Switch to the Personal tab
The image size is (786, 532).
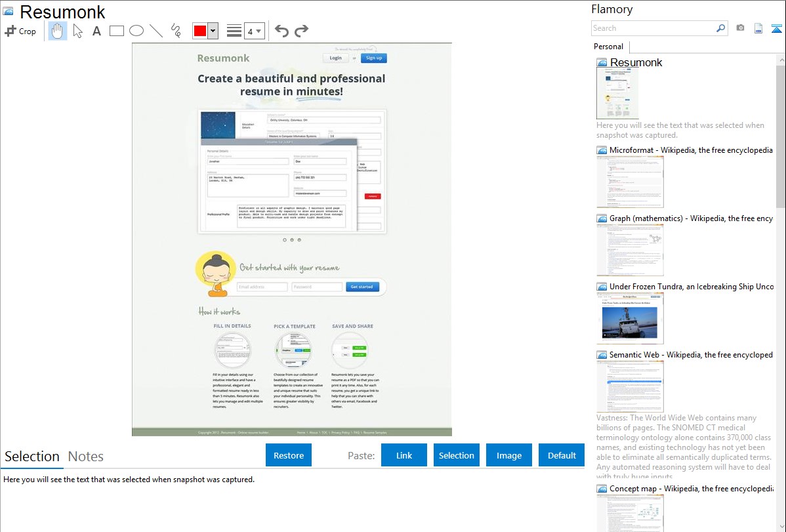click(x=608, y=47)
